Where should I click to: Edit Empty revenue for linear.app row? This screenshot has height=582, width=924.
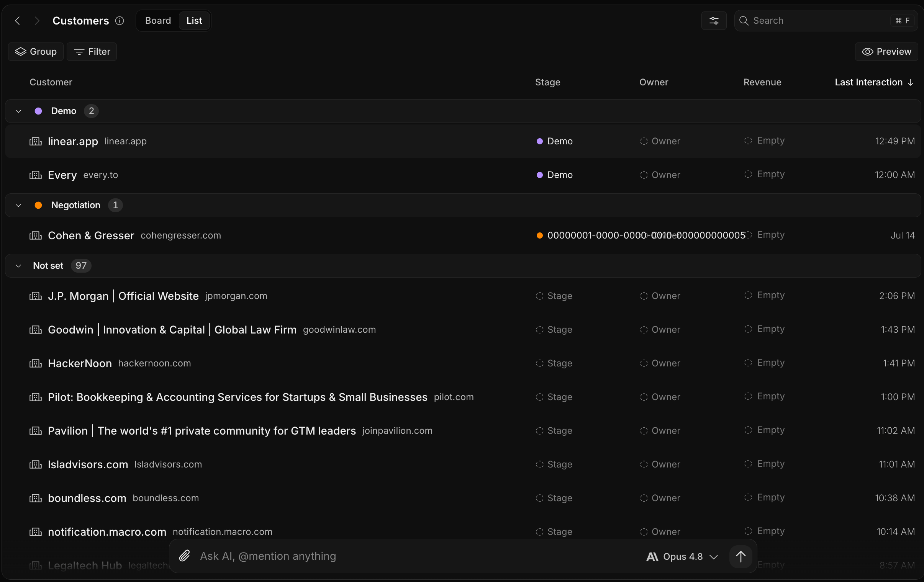click(x=764, y=141)
